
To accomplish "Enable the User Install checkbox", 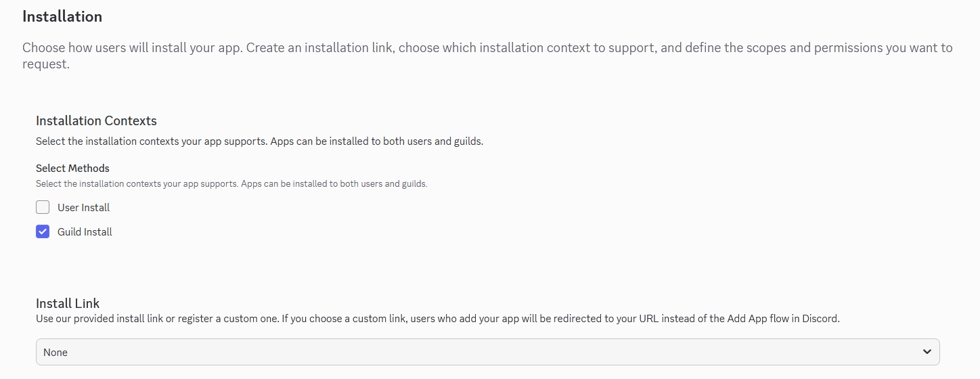I will coord(43,207).
